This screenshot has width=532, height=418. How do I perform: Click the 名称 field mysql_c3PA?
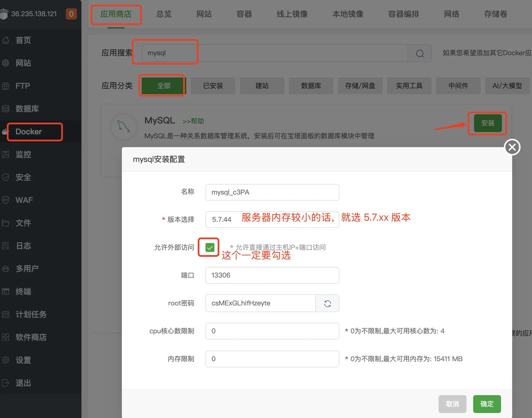point(272,192)
